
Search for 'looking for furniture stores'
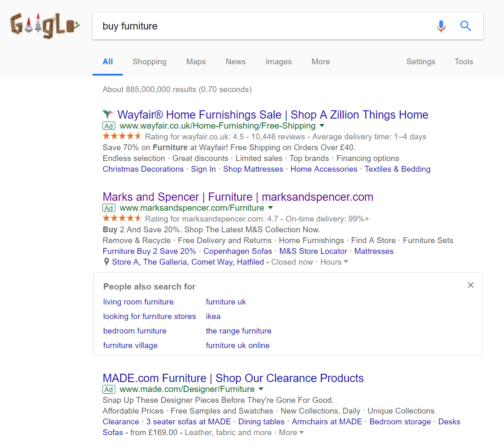click(x=149, y=316)
